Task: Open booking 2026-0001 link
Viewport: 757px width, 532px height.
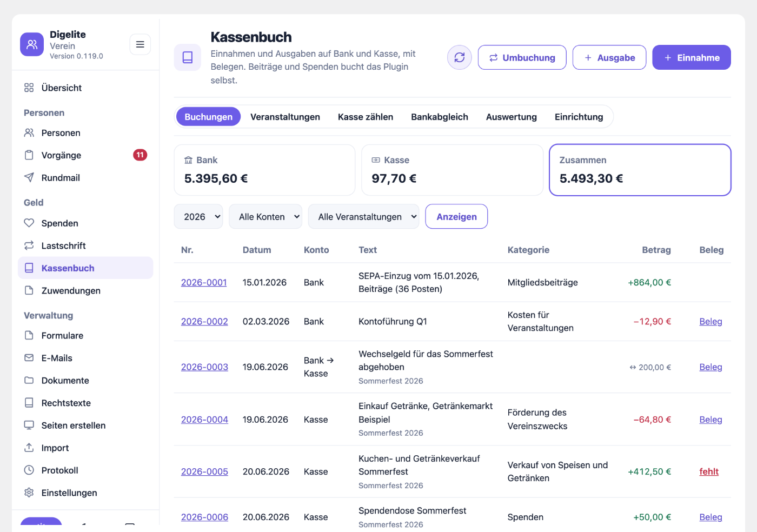Action: pos(204,282)
